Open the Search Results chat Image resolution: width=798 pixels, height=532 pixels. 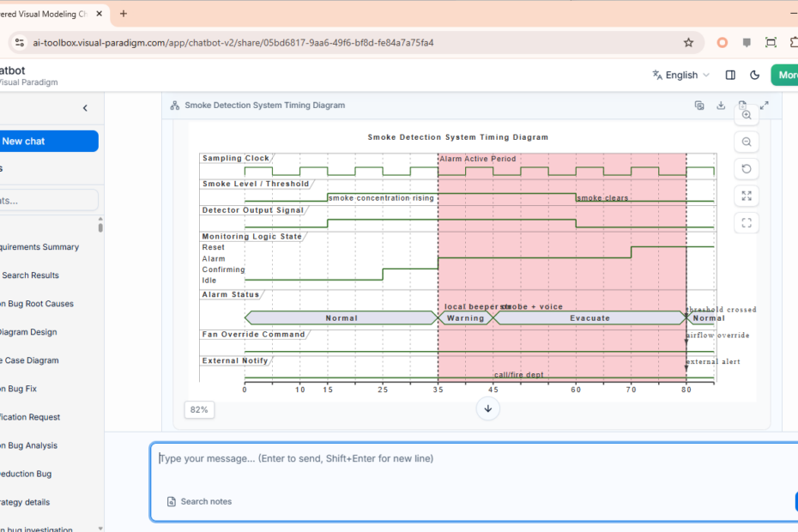pyautogui.click(x=31, y=275)
